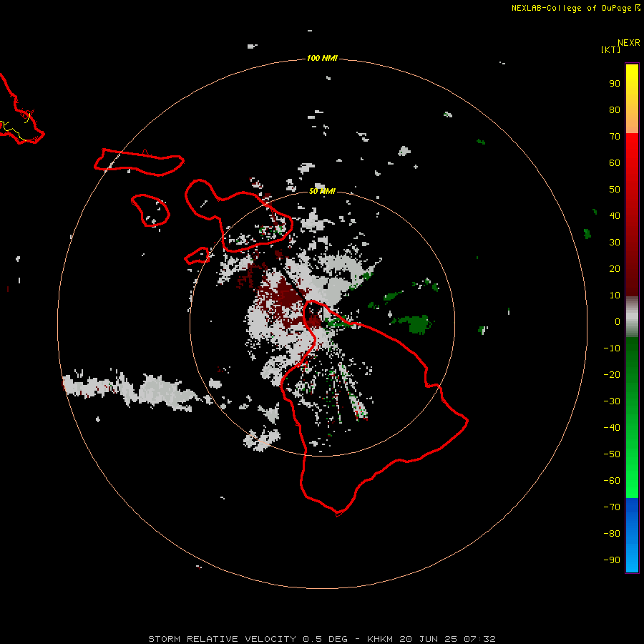The height and width of the screenshot is (644, 644).
Task: Click the blue bottom segment of color bar
Action: pos(632,535)
